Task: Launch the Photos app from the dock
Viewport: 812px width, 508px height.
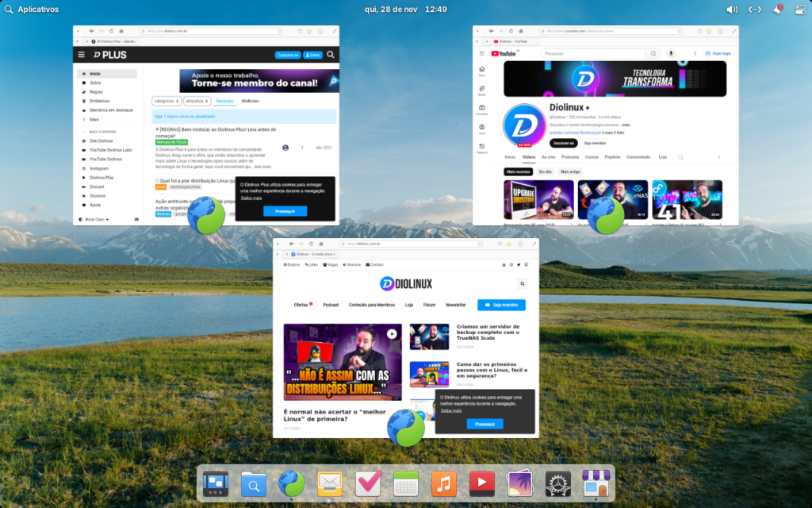Action: coord(520,483)
